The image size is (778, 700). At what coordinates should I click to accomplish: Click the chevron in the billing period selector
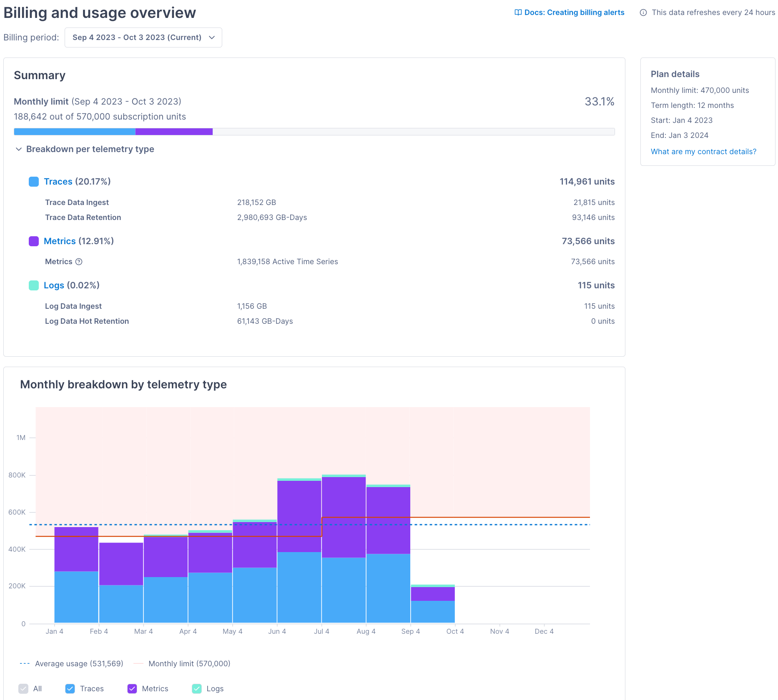[x=212, y=37]
